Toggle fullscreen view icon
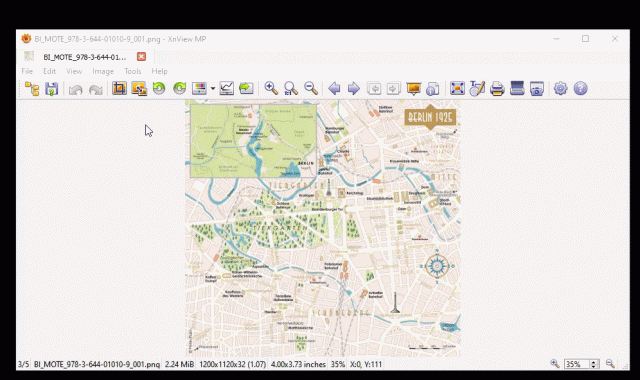Image resolution: width=640 pixels, height=380 pixels. tap(457, 89)
